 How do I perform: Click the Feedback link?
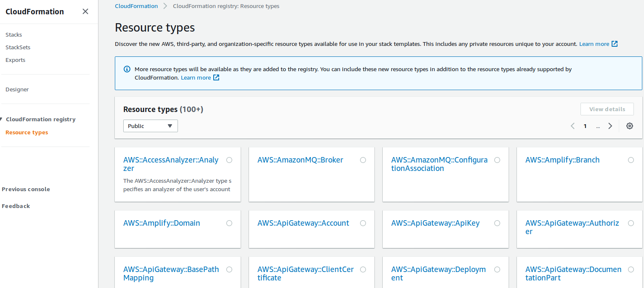pos(16,206)
